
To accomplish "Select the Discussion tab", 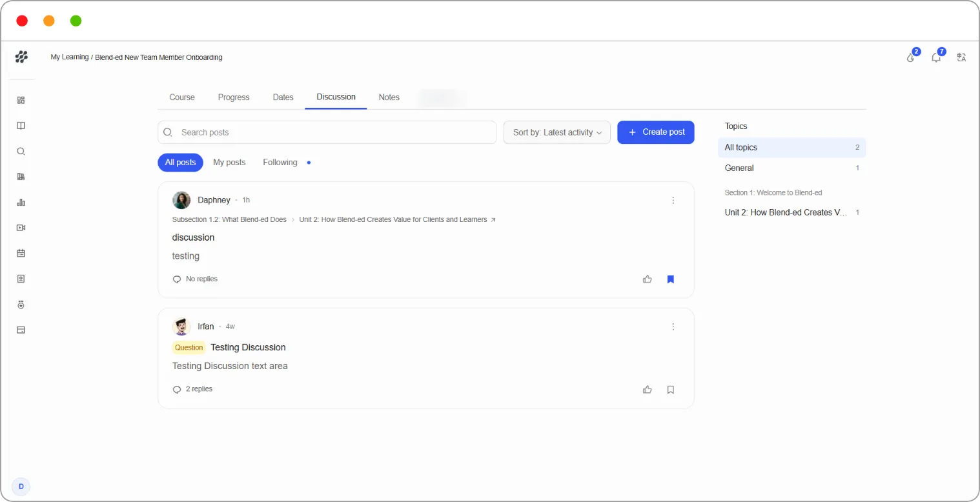I will click(x=336, y=97).
